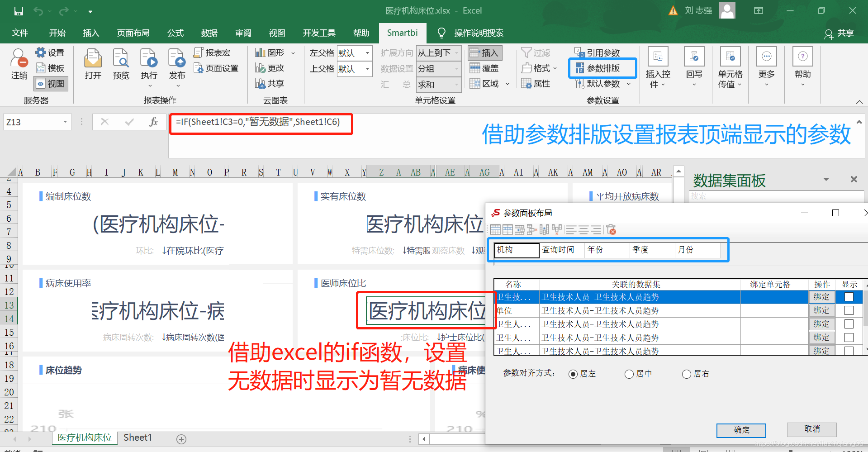The image size is (868, 452).
Task: Click the 过滤 filter icon
Action: pyautogui.click(x=536, y=53)
